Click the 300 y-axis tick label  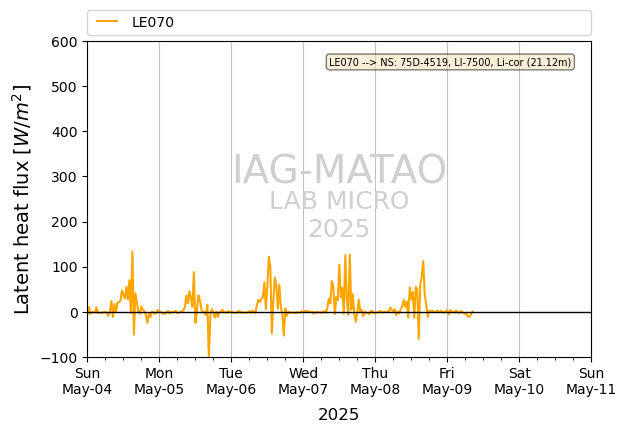[64, 177]
